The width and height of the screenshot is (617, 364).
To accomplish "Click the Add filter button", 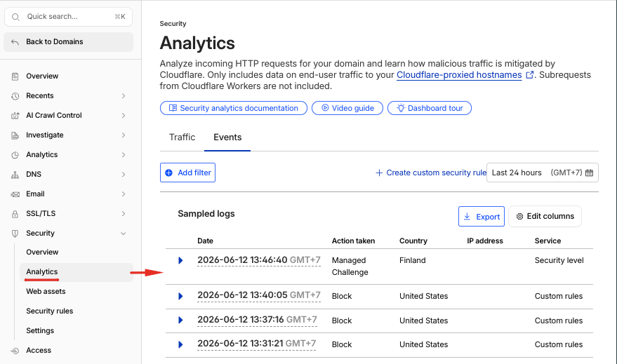I will coord(187,173).
